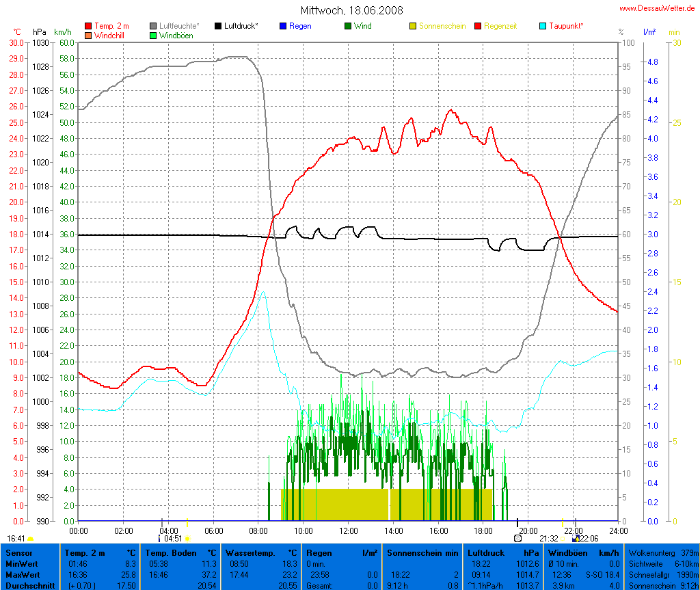The image size is (700, 590).
Task: Click the Mittwoch, 18.06.2008 chart title
Action: 351,10
